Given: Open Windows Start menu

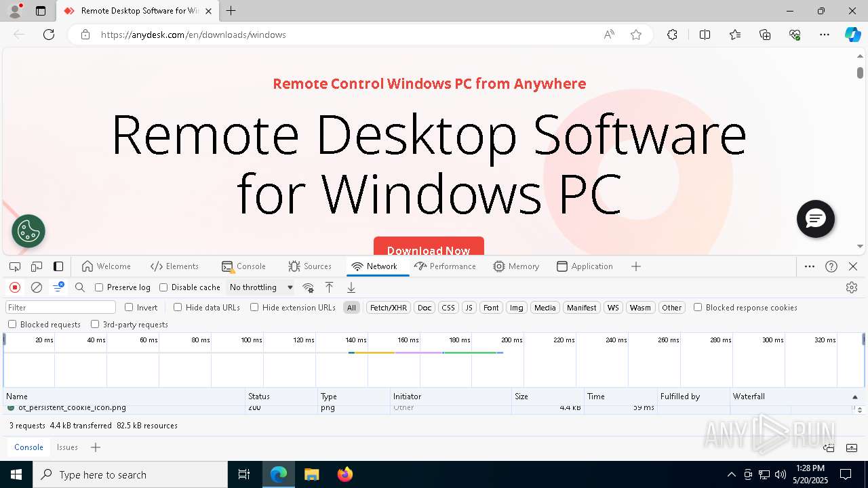Looking at the screenshot, I should (x=16, y=474).
